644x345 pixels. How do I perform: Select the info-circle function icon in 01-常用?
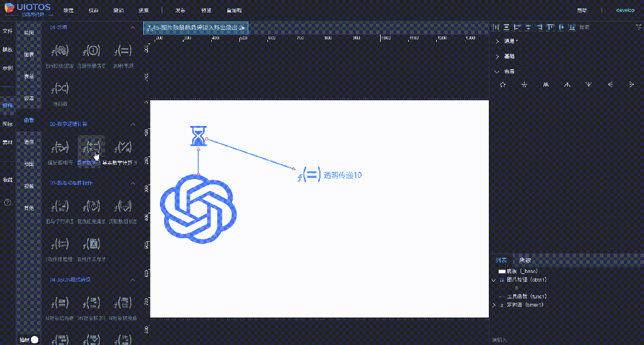(x=91, y=51)
